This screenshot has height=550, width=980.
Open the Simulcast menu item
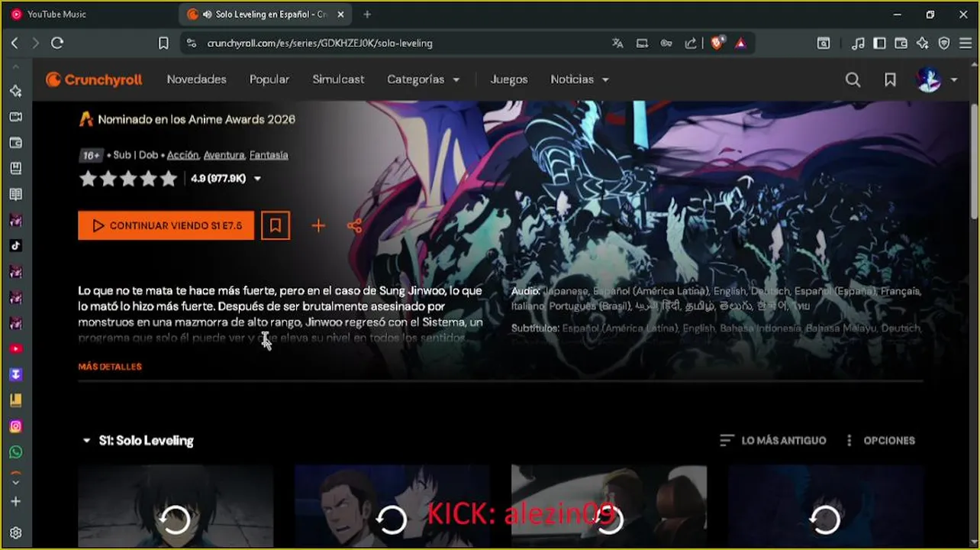coord(338,79)
